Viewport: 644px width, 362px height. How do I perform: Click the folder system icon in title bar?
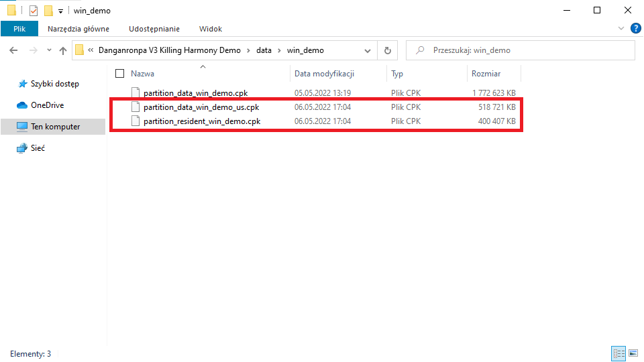coord(12,10)
